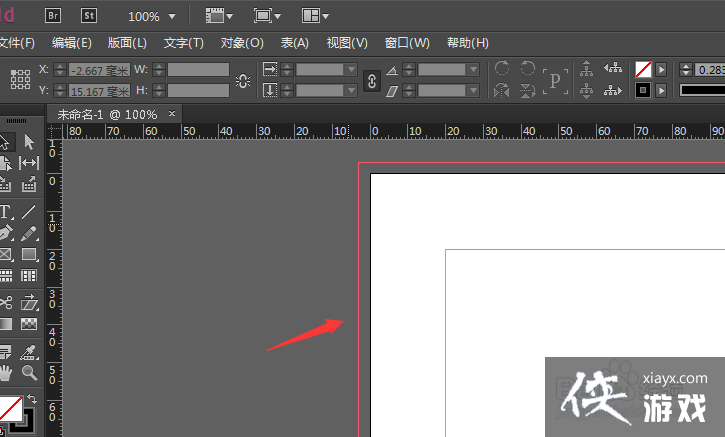Click the control panel fill swatch (None)
This screenshot has height=437, width=725.
(x=643, y=69)
